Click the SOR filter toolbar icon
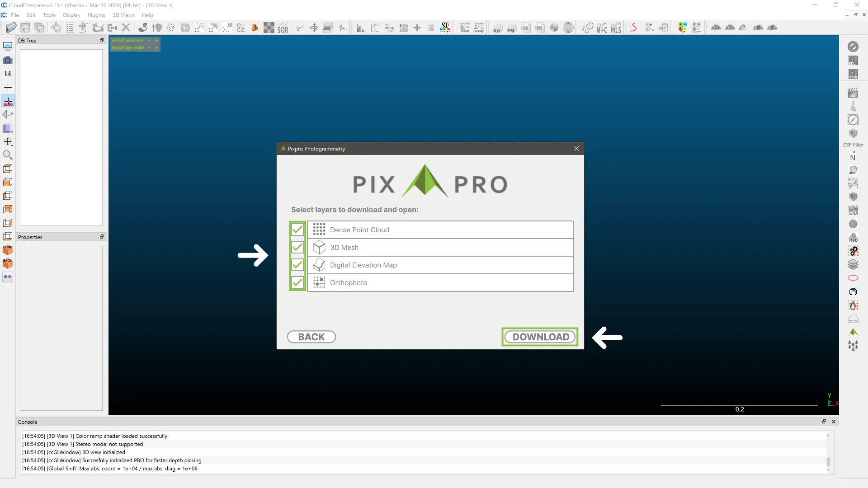Screen dimensions: 868x488 point(283,28)
